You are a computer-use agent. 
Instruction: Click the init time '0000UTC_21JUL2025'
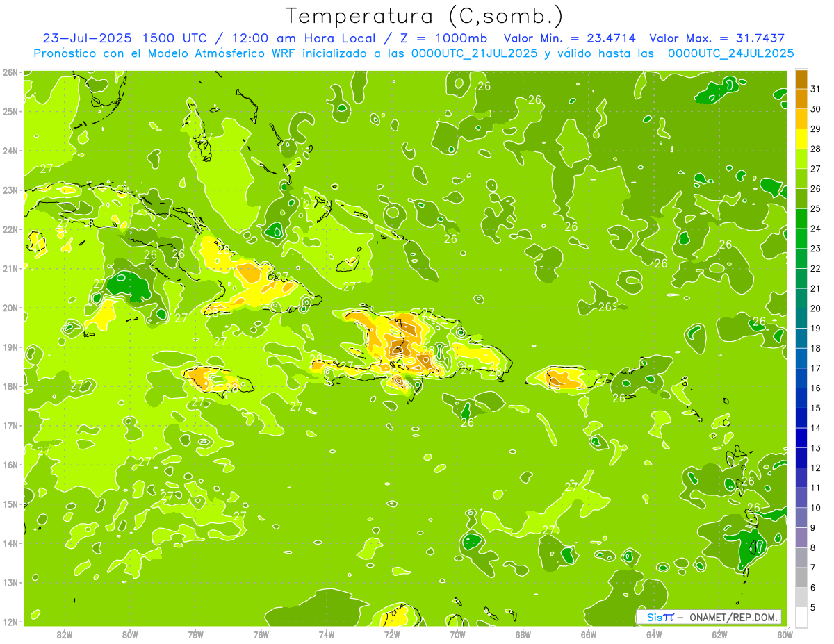click(x=474, y=53)
